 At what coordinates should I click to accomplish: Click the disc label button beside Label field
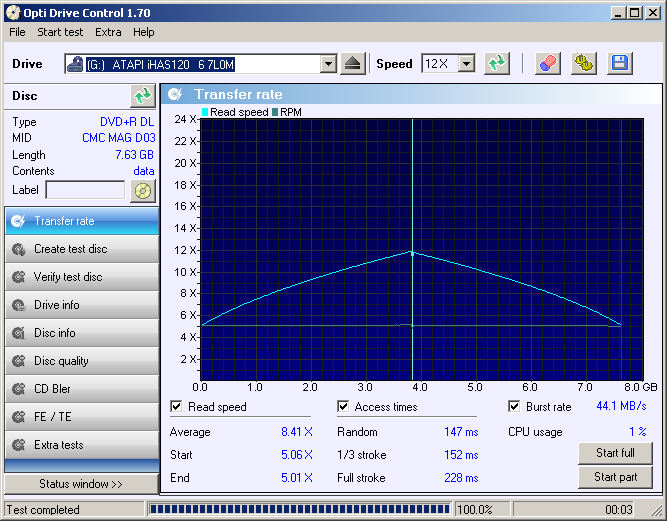coord(143,191)
